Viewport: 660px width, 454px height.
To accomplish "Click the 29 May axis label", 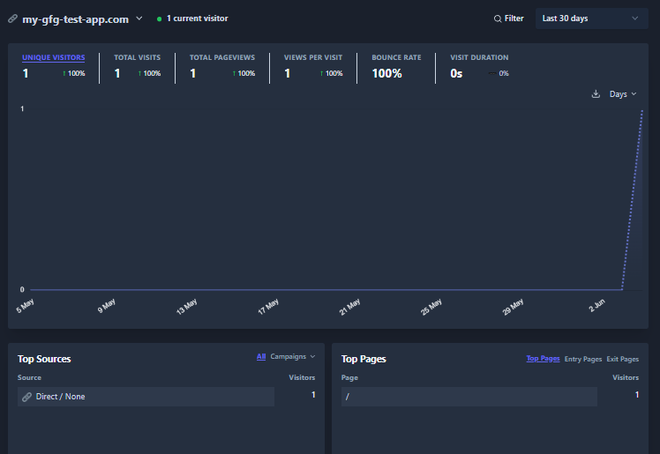I will point(513,307).
